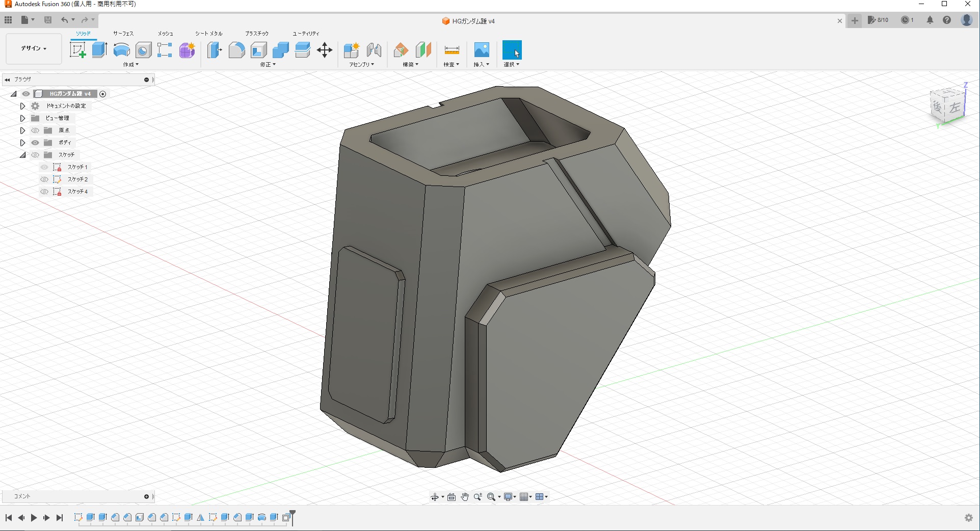Select the Move/Copy arrows tool
The width and height of the screenshot is (980, 531).
pyautogui.click(x=325, y=50)
